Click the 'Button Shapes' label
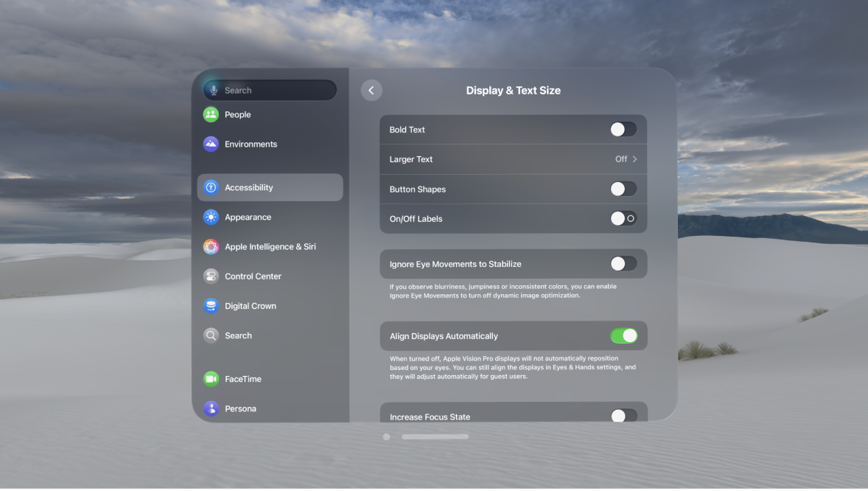The width and height of the screenshot is (868, 491). tap(417, 189)
